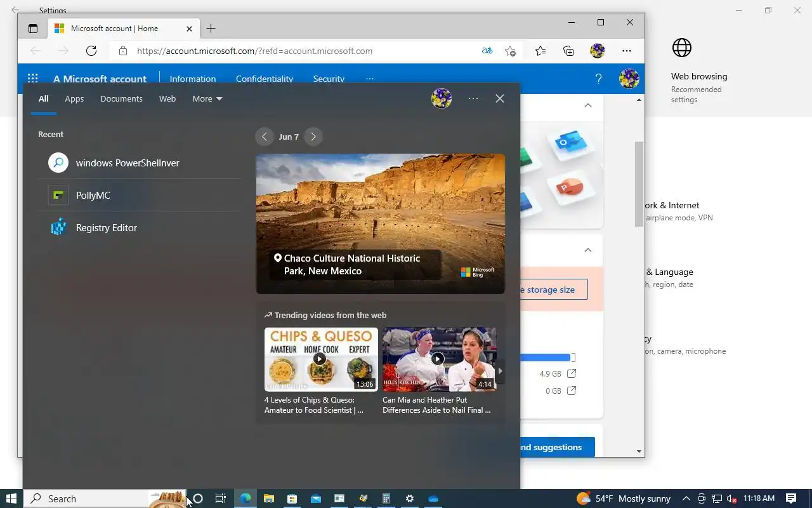812x508 pixels.
Task: Open Registry Editor from recent list
Action: 140,227
